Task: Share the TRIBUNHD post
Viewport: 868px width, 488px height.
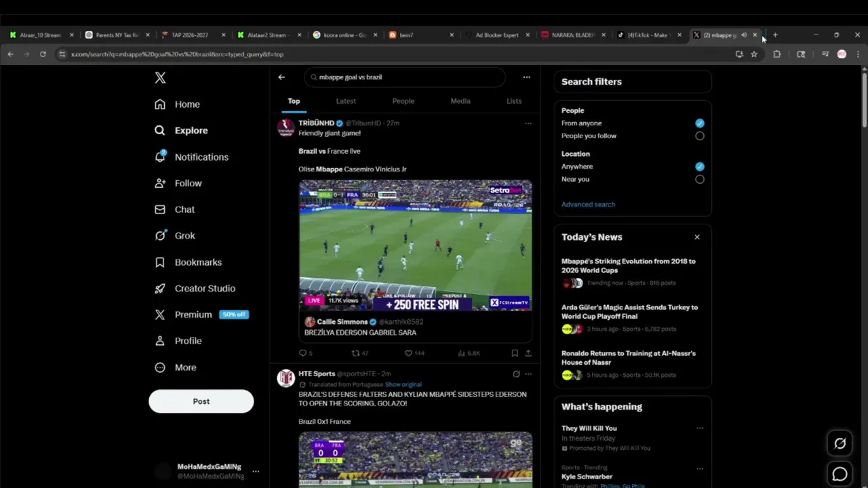Action: [528, 353]
